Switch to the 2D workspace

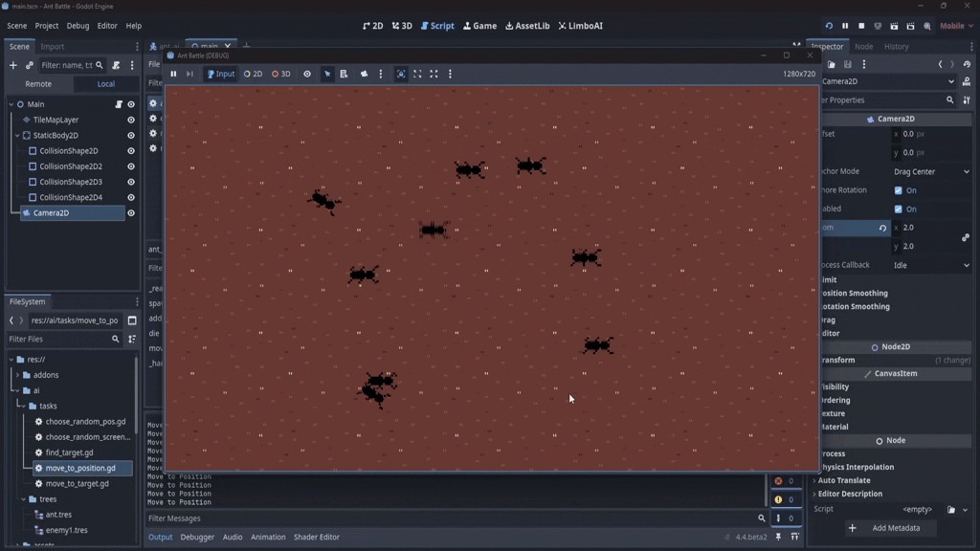coord(373,26)
